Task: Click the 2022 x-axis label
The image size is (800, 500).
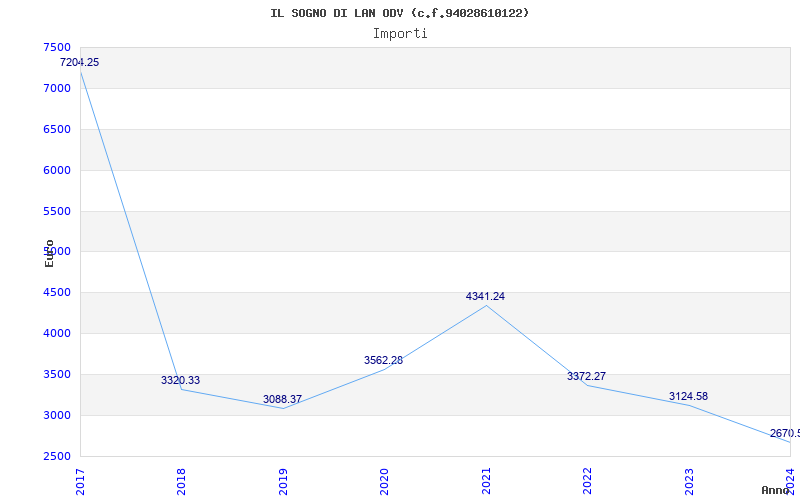Action: point(587,481)
